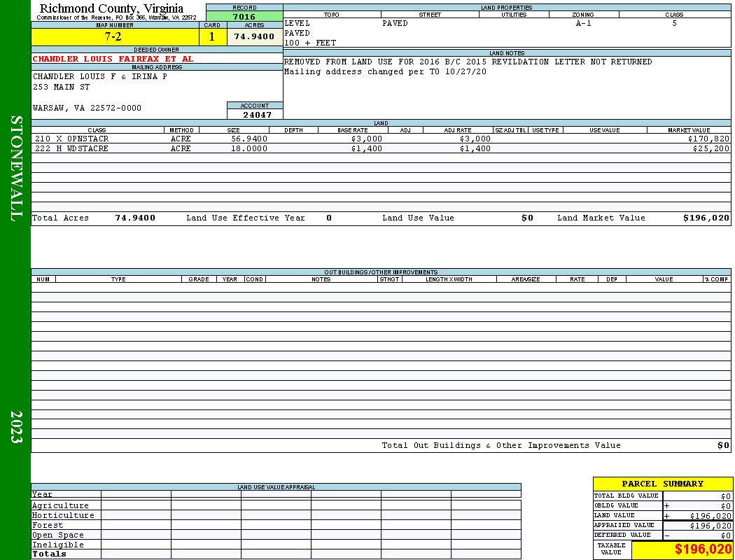Screen dimensions: 735x560
Task: Select the 210 X OPNSTACR land row
Action: [381, 139]
